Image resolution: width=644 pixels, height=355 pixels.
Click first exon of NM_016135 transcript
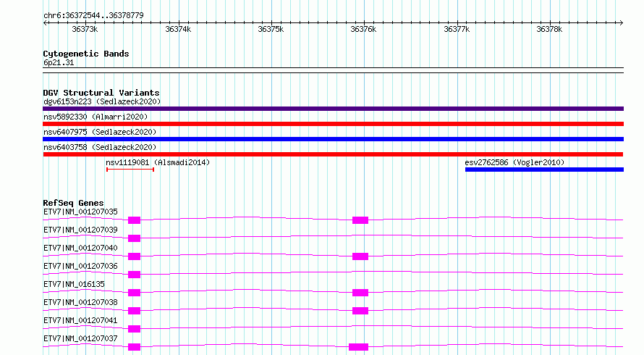click(135, 293)
